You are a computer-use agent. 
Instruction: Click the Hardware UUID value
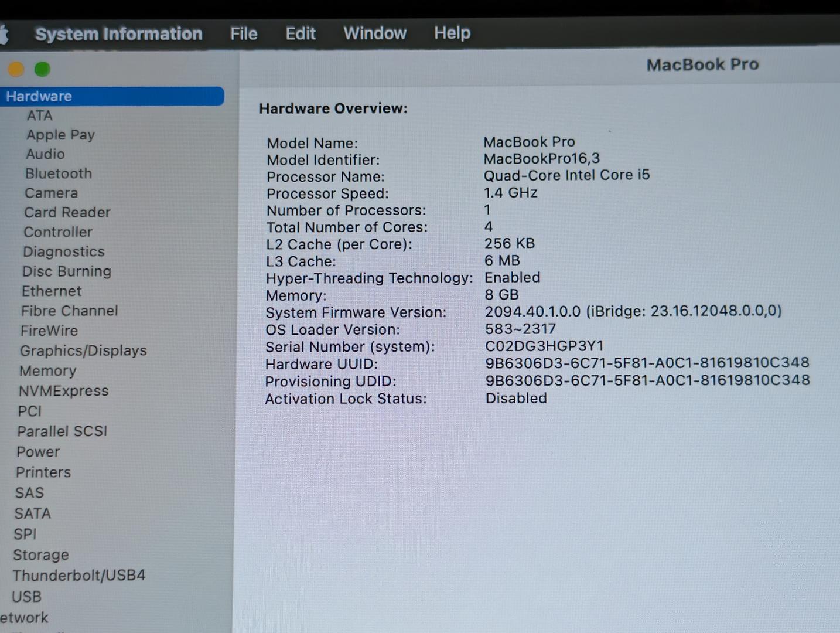pos(647,363)
